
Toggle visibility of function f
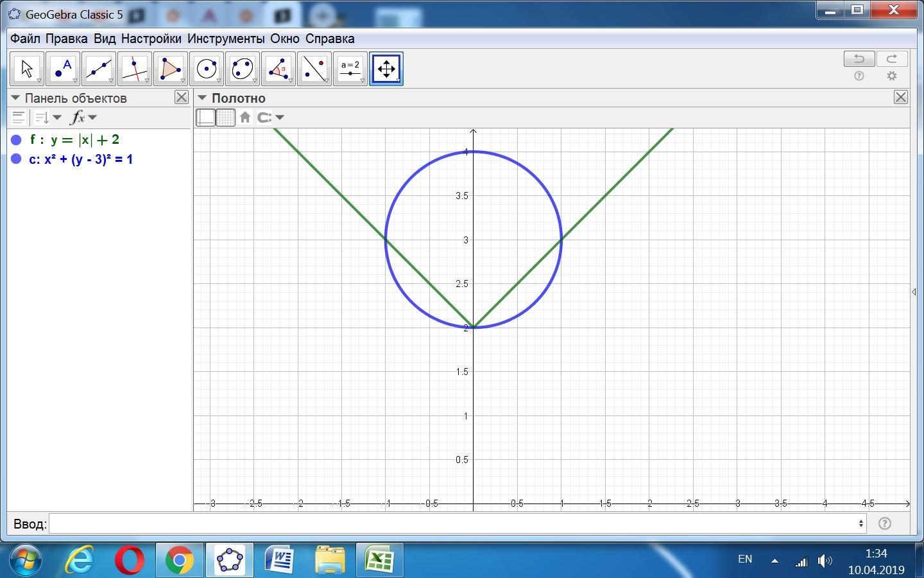(17, 140)
